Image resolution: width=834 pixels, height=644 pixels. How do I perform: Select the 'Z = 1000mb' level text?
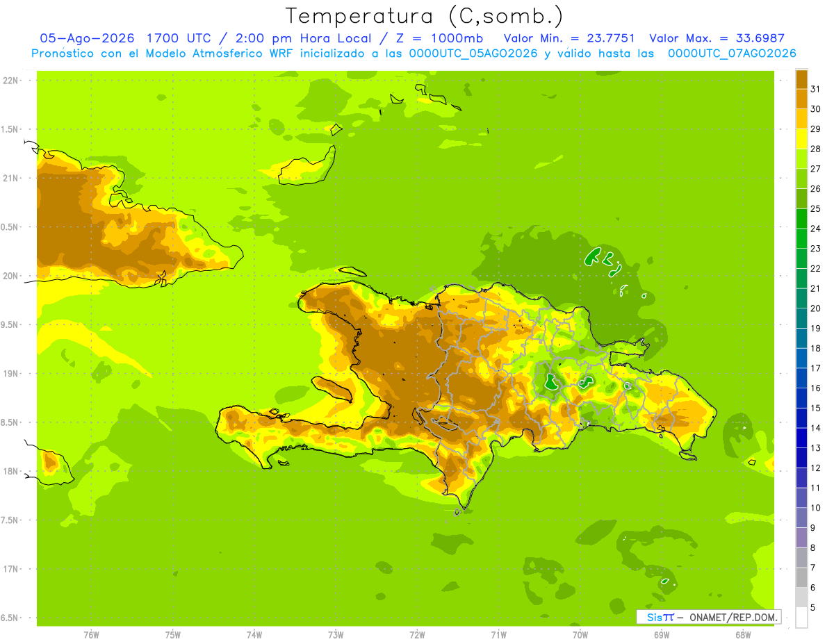(441, 38)
